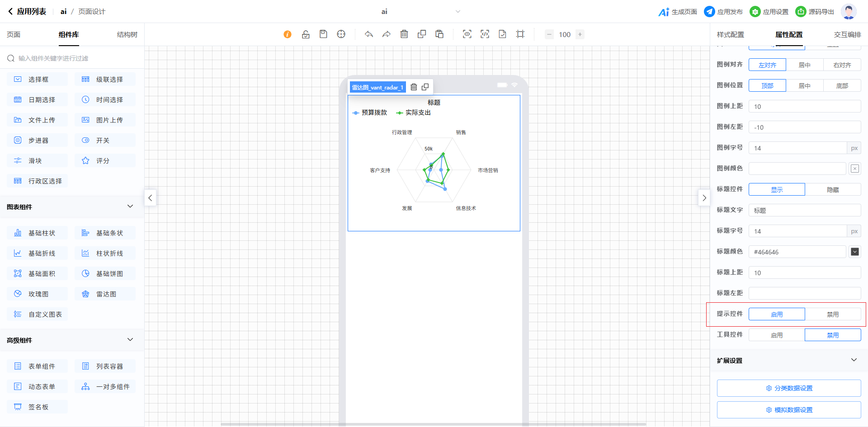Set 工具控件 to 启用
This screenshot has width=868, height=427.
(777, 335)
